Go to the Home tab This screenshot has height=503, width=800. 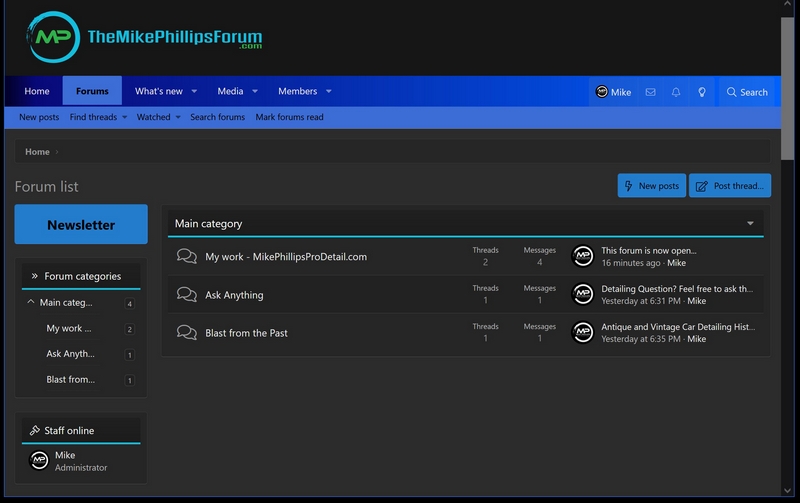point(37,91)
